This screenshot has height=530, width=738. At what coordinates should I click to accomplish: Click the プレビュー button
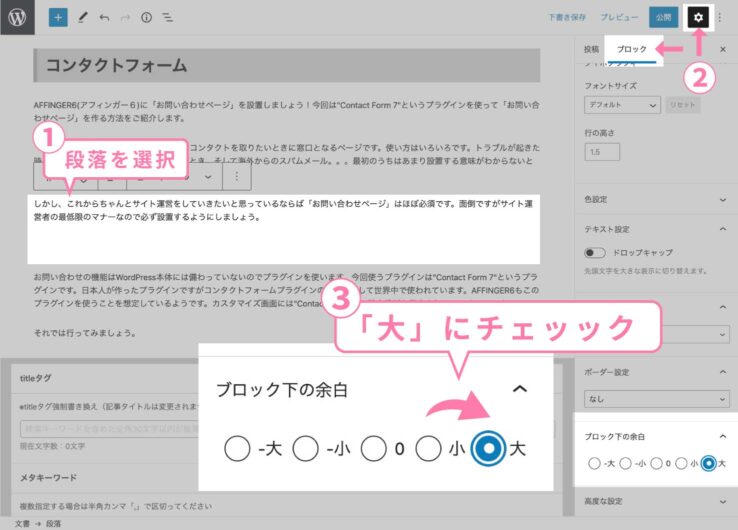tap(619, 17)
